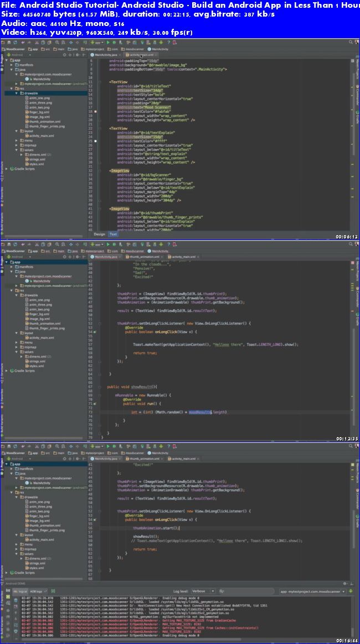Open thumb_finger_prints.png in 00:16:44 frame project tree

tap(44, 530)
